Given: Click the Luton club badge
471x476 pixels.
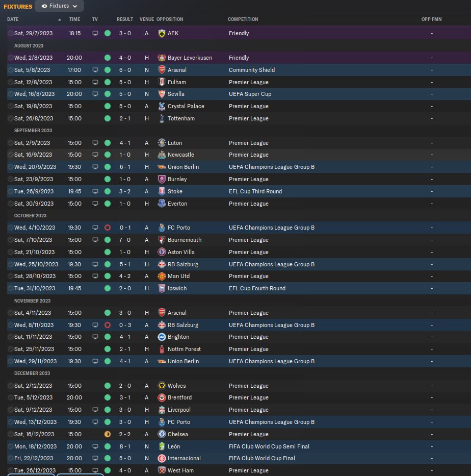Looking at the screenshot, I should coord(162,143).
